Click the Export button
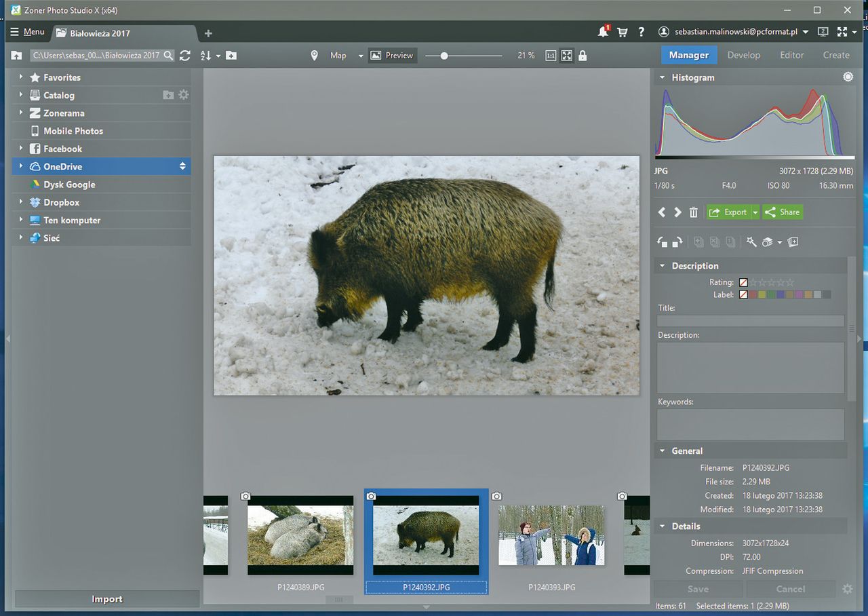Image resolution: width=868 pixels, height=616 pixels. pos(728,212)
